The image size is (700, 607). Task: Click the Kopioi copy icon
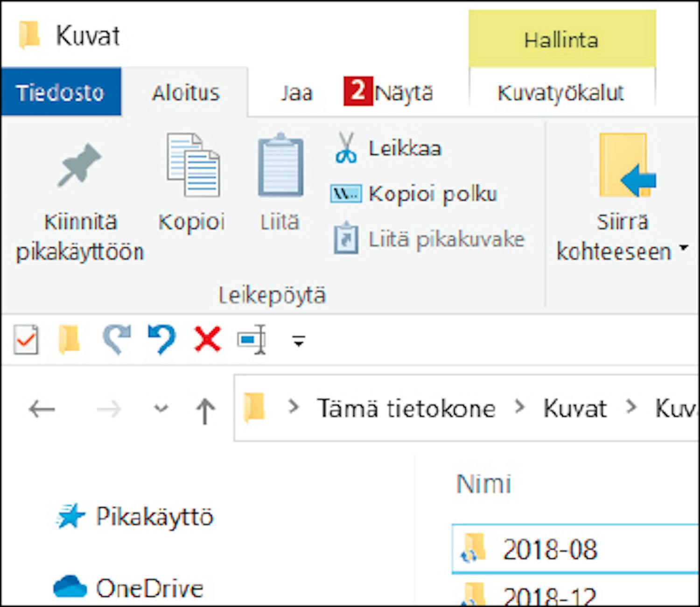point(192,165)
